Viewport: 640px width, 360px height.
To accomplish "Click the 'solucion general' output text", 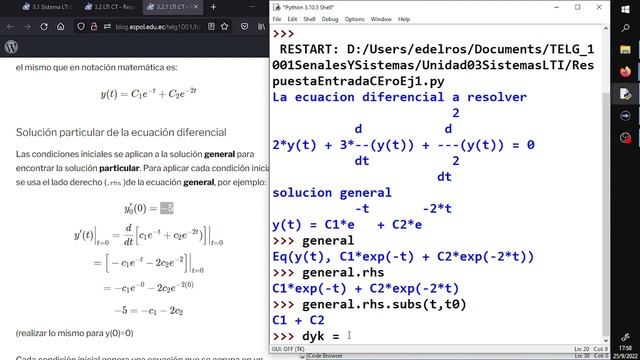I will (x=332, y=192).
